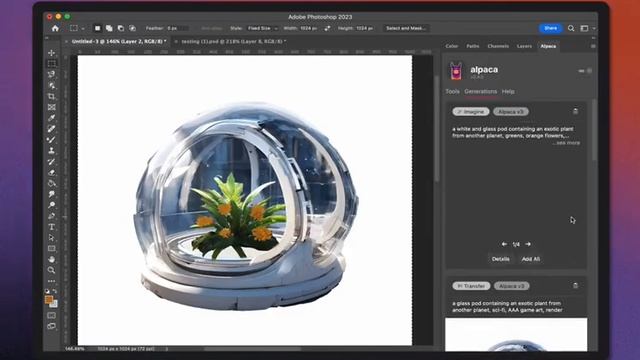The height and width of the screenshot is (360, 640).
Task: Show the next generation result arrow
Action: coord(528,244)
